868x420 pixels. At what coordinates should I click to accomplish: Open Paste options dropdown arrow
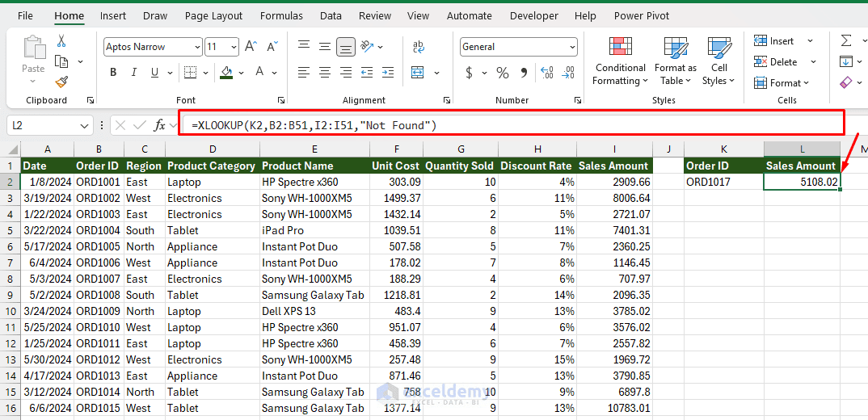click(x=33, y=81)
